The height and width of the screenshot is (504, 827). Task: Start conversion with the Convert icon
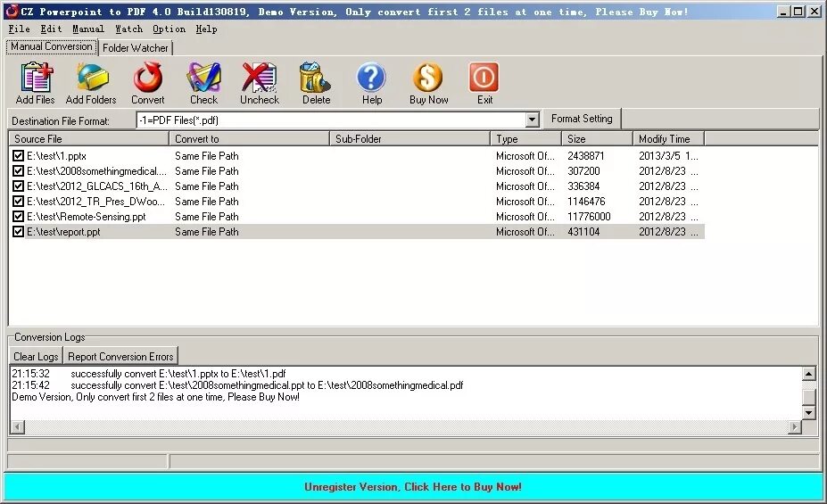[x=148, y=78]
